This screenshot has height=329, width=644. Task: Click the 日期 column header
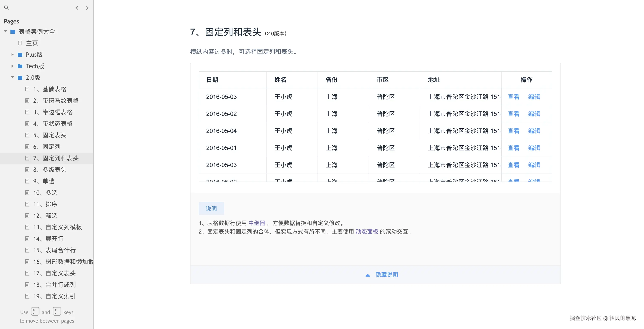(212, 80)
